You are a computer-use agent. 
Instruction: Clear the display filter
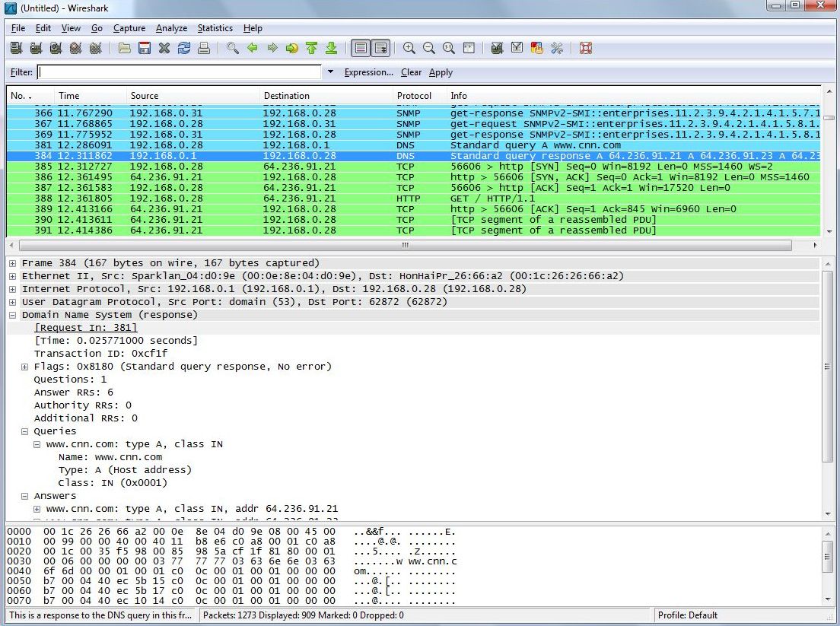click(x=411, y=72)
